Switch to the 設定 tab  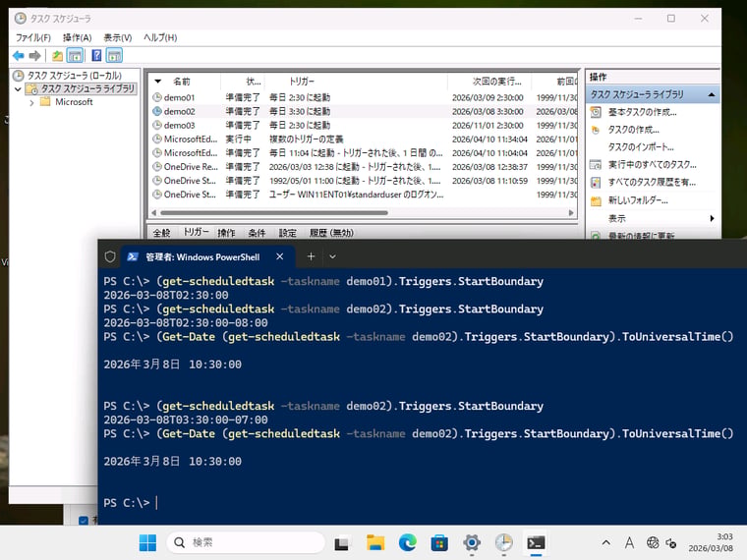[287, 233]
